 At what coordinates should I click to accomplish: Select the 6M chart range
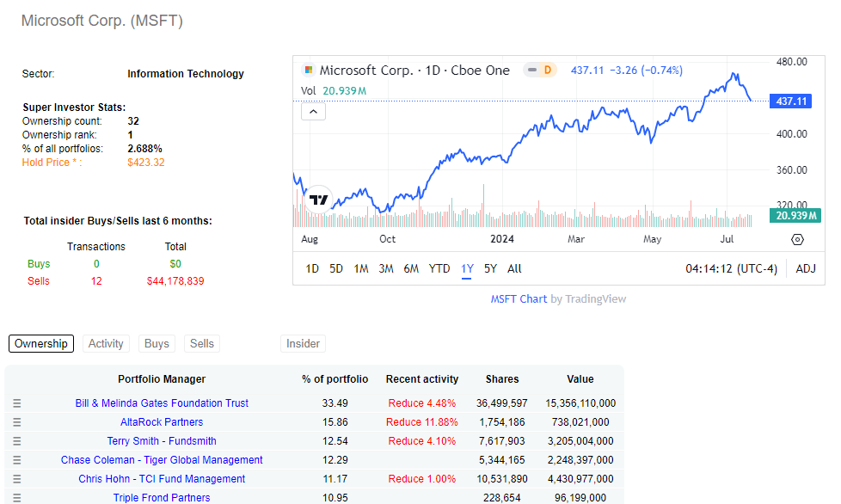(411, 268)
